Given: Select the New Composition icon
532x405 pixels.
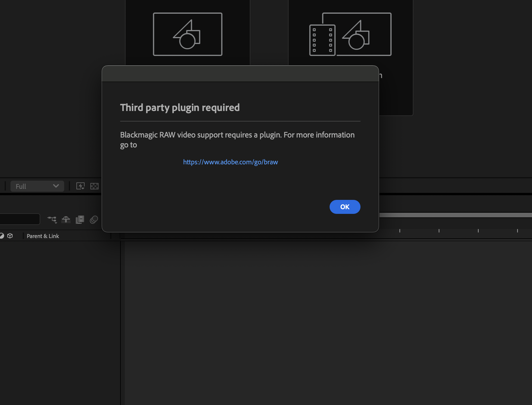Looking at the screenshot, I should pyautogui.click(x=188, y=34).
